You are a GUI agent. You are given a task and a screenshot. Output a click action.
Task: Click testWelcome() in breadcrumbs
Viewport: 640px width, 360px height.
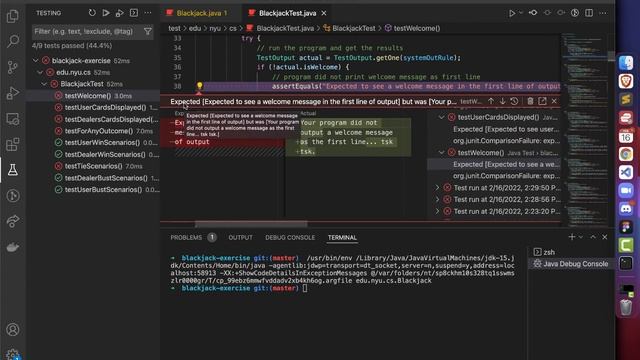pos(417,28)
